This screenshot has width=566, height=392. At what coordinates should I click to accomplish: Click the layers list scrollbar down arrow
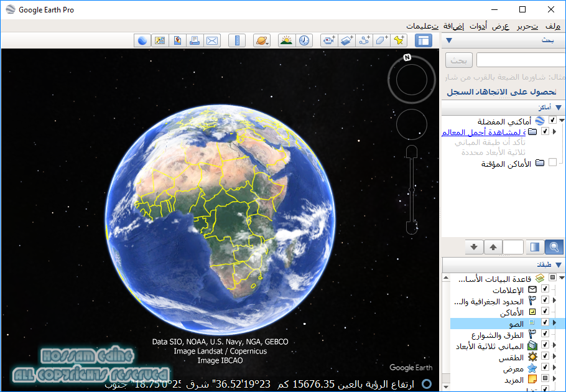pyautogui.click(x=446, y=387)
